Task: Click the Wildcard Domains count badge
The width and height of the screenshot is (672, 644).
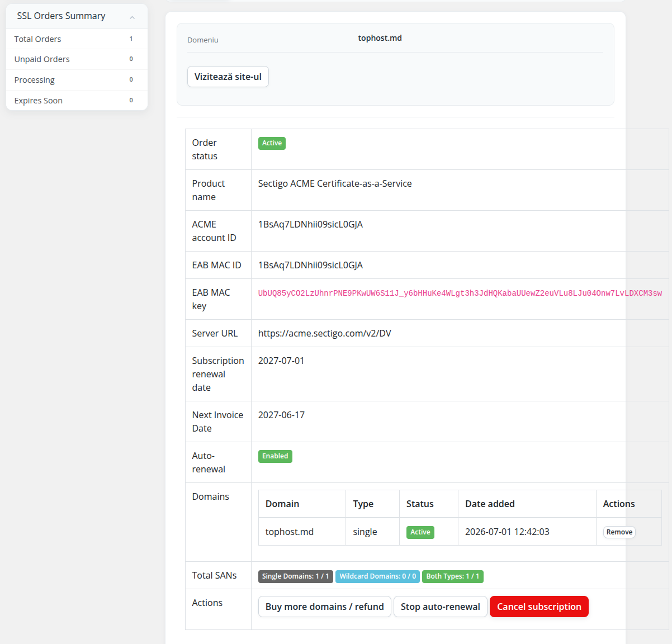Action: click(377, 576)
